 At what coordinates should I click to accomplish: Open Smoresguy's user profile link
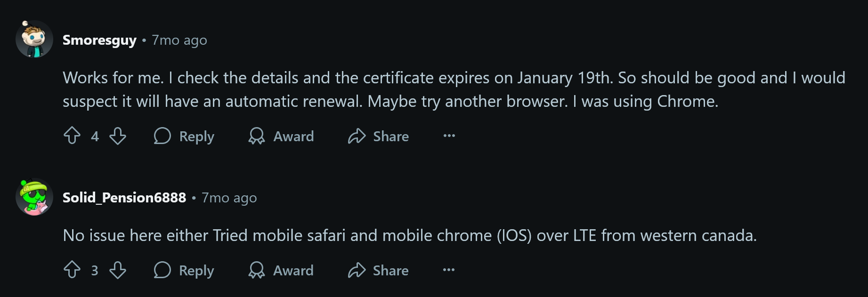[99, 40]
